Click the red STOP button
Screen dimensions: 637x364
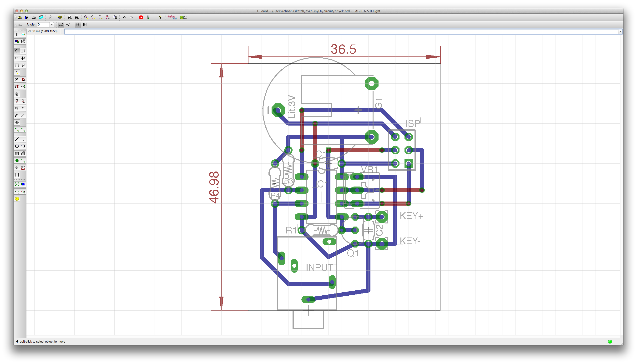(x=141, y=17)
